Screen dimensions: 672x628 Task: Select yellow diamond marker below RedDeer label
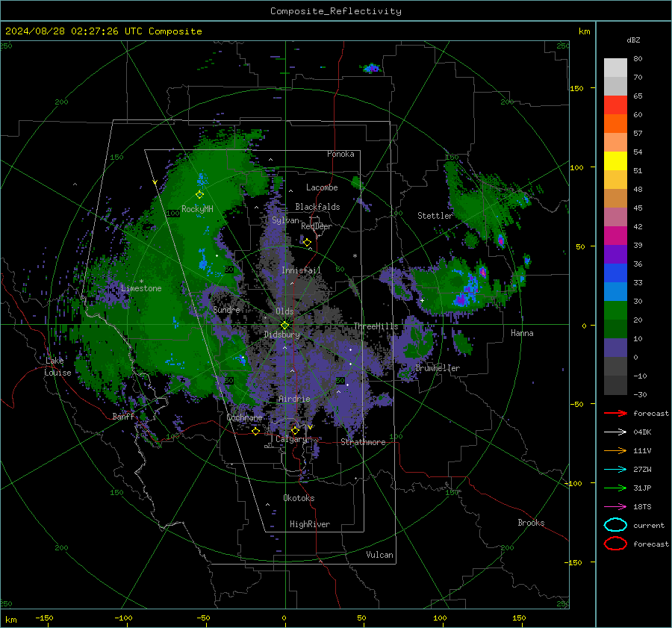(x=307, y=243)
